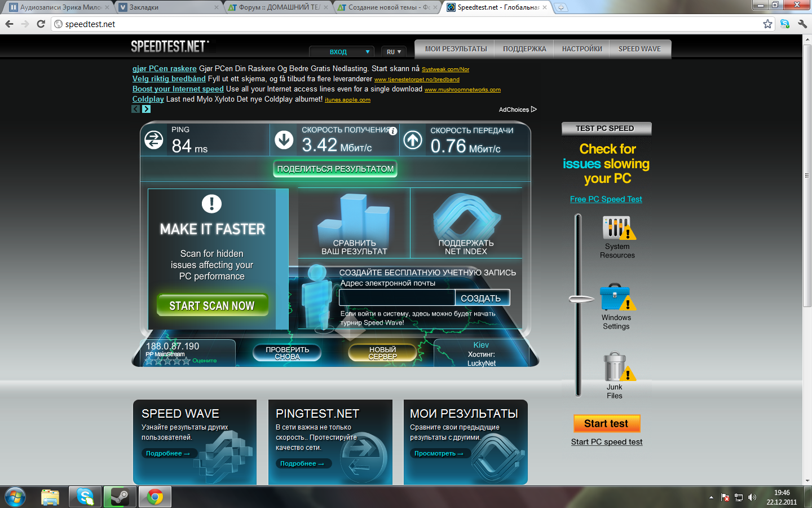Screen dimensions: 812x508
Task: Open the Free PC Speed Test link
Action: click(x=606, y=199)
